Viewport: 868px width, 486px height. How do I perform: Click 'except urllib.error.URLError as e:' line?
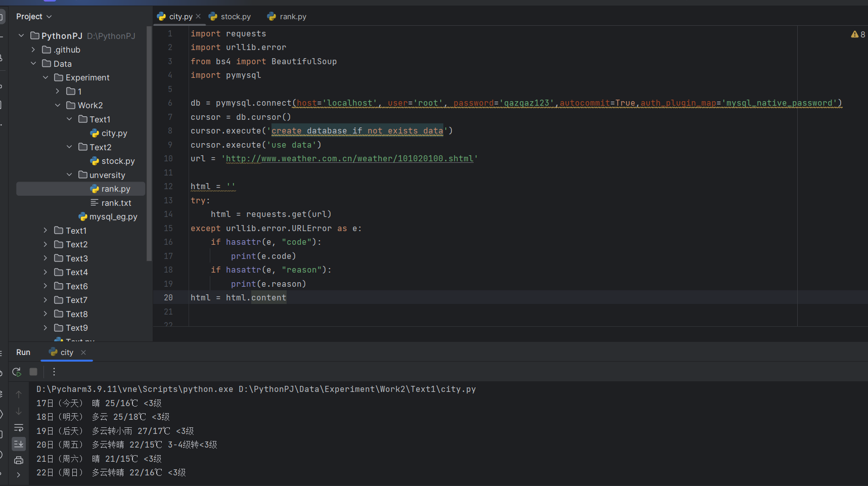[x=276, y=229]
